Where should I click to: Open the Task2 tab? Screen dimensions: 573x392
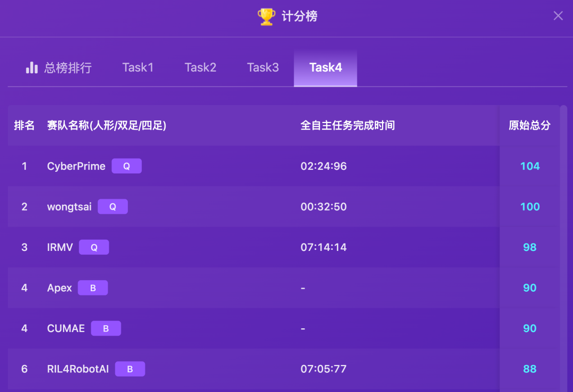click(201, 67)
